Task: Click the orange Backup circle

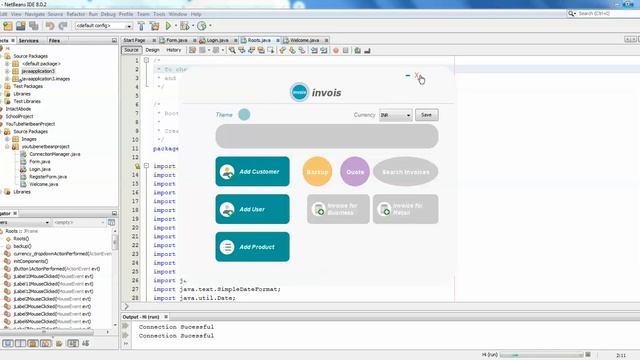Action: point(317,171)
